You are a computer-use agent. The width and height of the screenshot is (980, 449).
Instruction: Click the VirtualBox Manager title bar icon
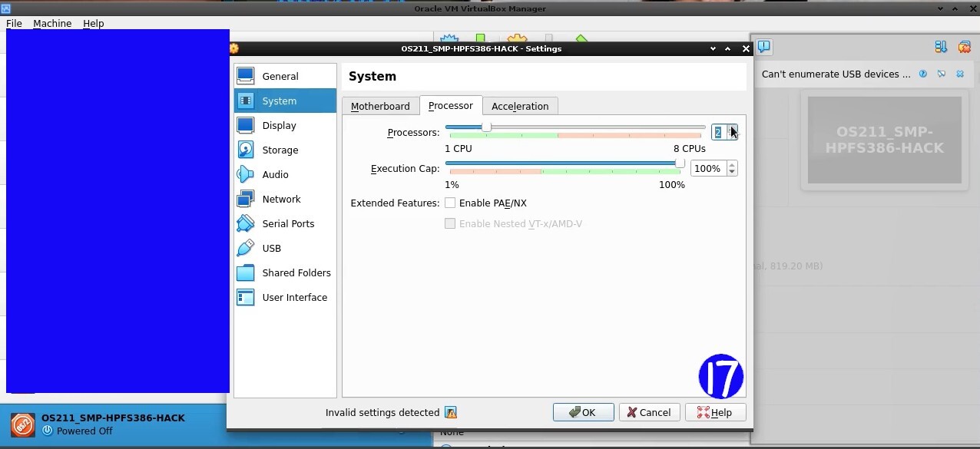coord(5,8)
